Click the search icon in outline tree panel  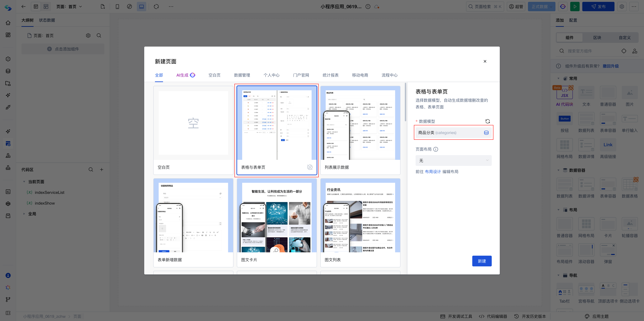pyautogui.click(x=99, y=36)
